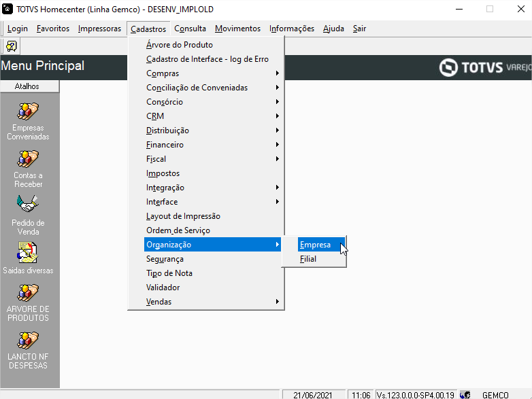
Task: Choose Filial in the Organização submenu
Action: coord(321,259)
